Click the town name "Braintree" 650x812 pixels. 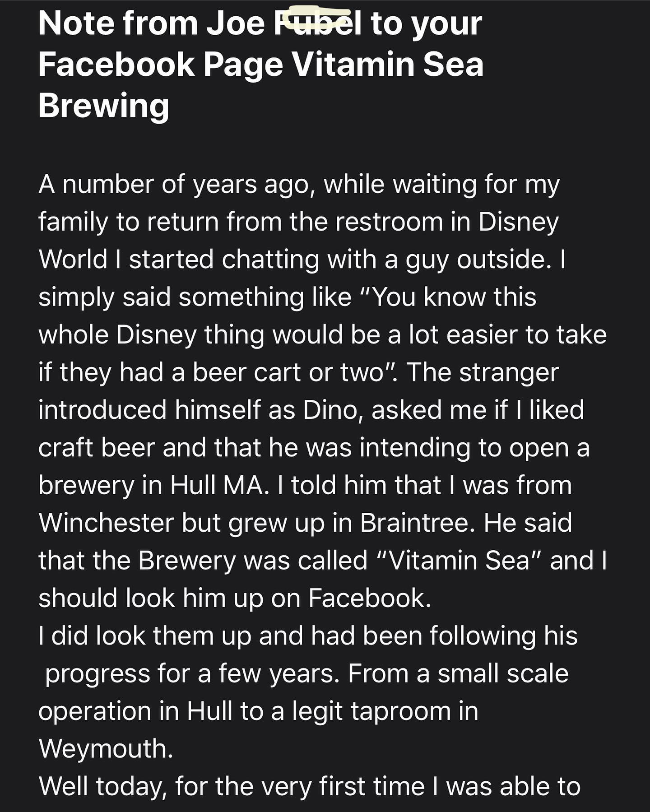(x=417, y=523)
